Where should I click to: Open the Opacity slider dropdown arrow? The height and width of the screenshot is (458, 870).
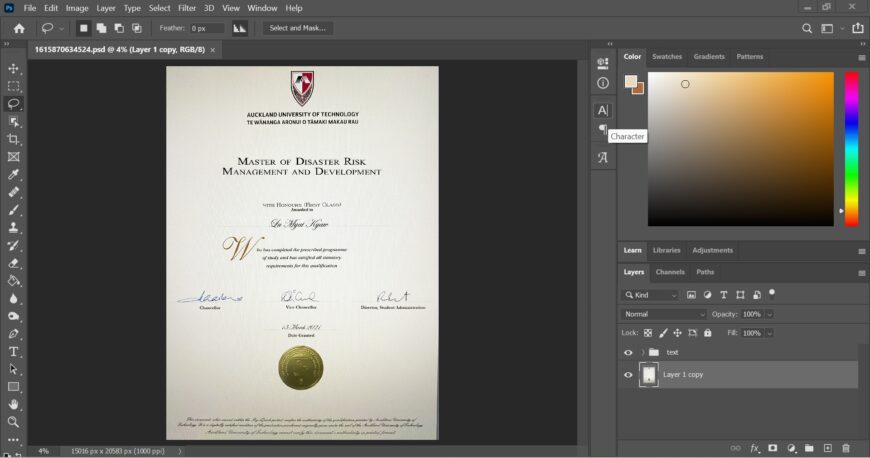coord(769,315)
